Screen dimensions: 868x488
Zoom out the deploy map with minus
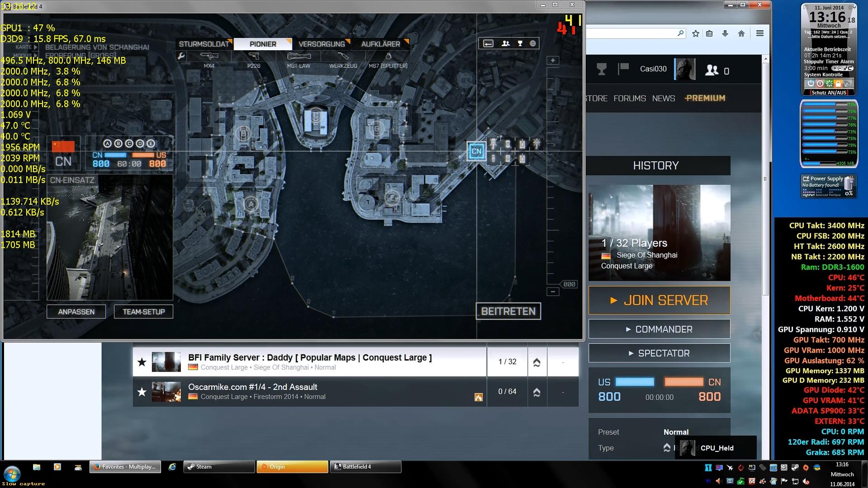[553, 292]
